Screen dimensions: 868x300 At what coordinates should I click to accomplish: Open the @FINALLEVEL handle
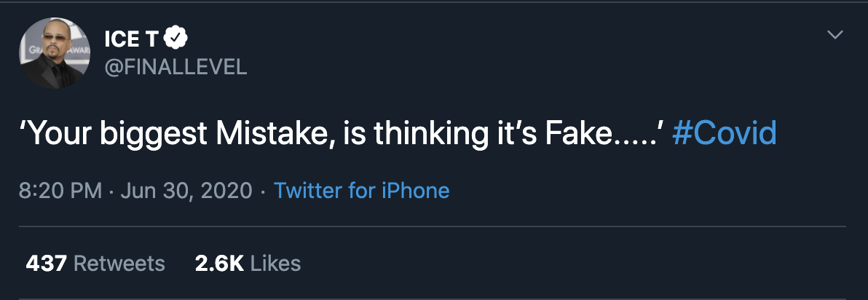click(175, 67)
